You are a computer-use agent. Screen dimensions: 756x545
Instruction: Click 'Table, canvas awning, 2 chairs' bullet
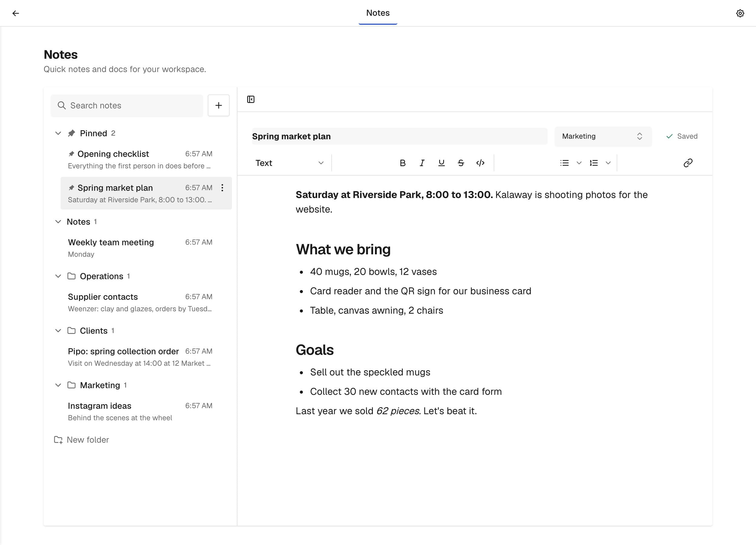click(x=376, y=310)
